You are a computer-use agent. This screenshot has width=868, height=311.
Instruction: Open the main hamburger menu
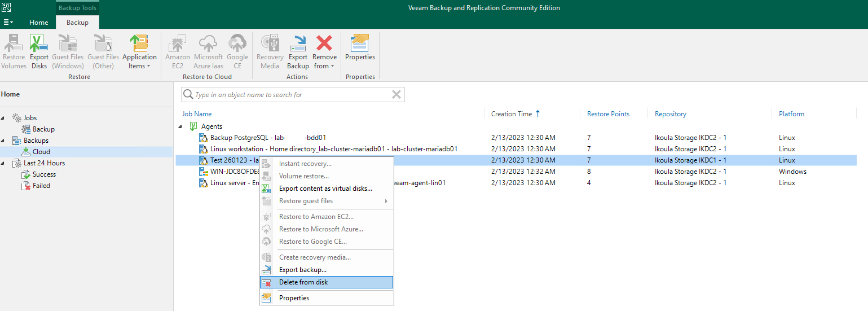tap(8, 22)
